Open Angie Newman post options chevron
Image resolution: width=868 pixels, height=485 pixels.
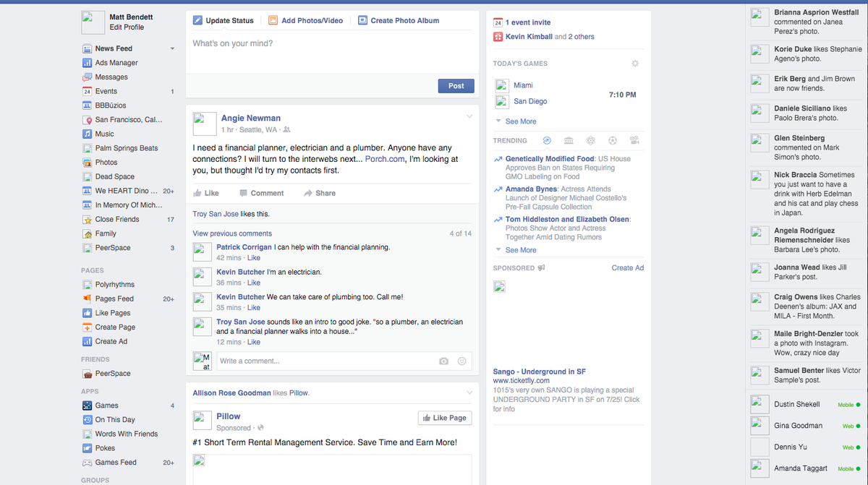click(x=469, y=116)
